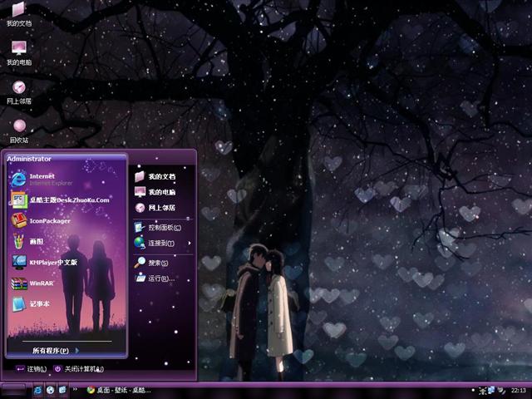The width and height of the screenshot is (532, 399).
Task: Open the 我的电脑 desktop icon
Action: [19, 53]
